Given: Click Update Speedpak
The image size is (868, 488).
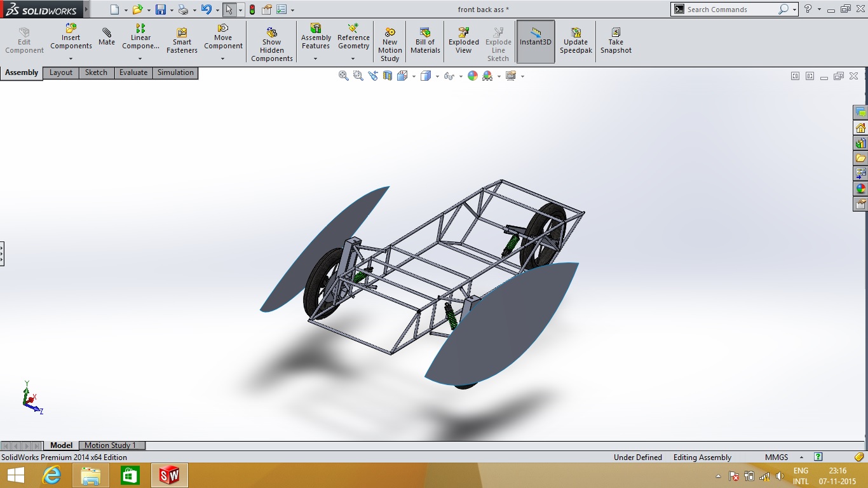Looking at the screenshot, I should (576, 41).
